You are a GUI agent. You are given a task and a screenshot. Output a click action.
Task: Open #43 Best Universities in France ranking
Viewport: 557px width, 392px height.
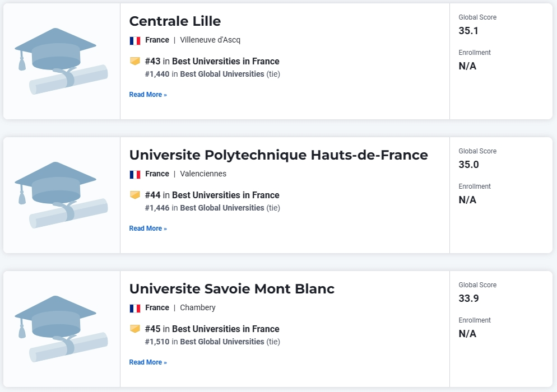click(212, 61)
